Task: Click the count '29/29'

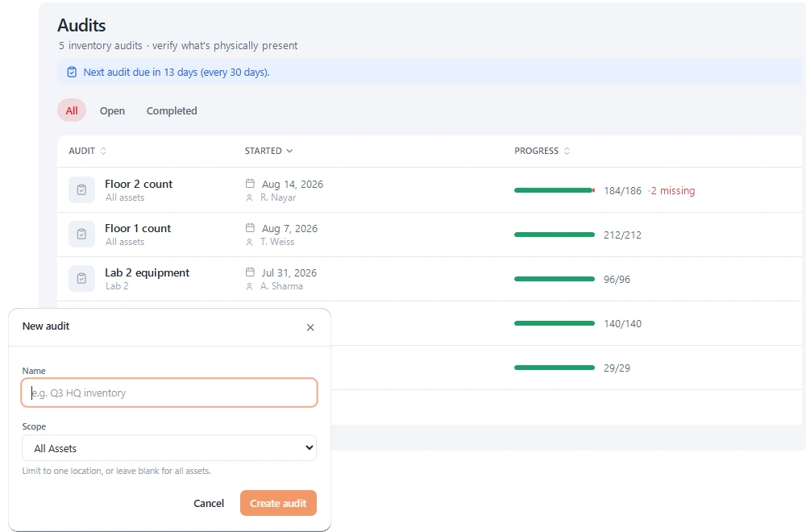Action: pyautogui.click(x=617, y=368)
